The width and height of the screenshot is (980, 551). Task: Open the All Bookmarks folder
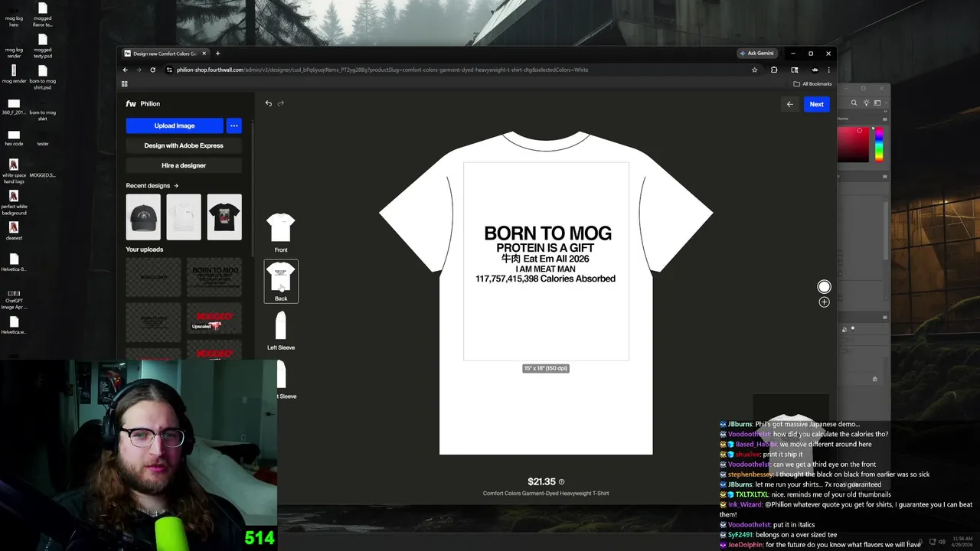pos(812,84)
